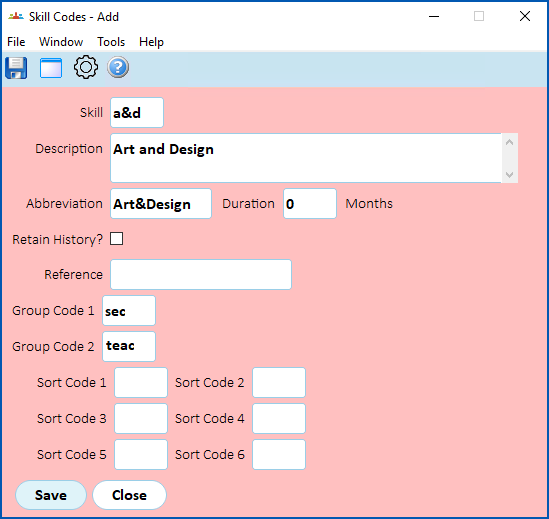Click inside the Reference field
549x519 pixels.
[201, 274]
